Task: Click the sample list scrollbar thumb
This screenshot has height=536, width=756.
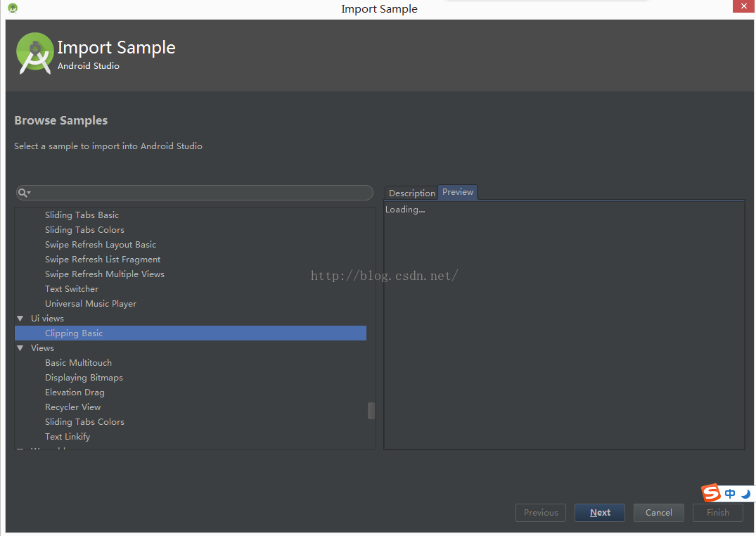Action: [x=371, y=411]
